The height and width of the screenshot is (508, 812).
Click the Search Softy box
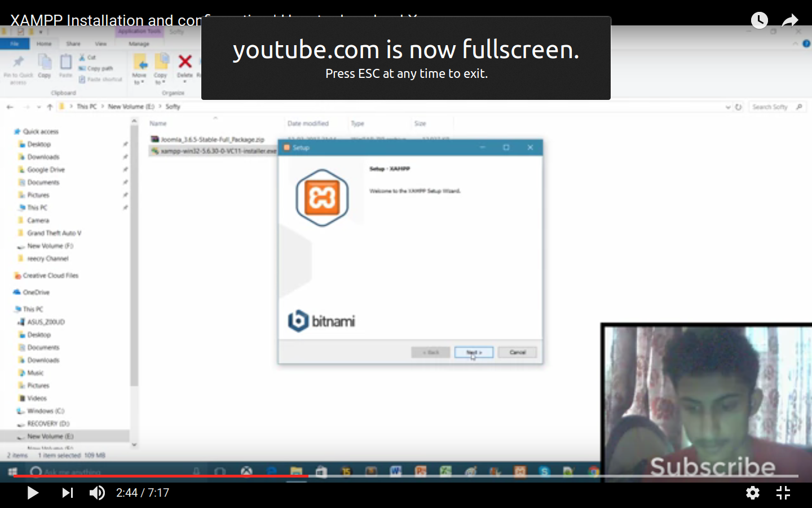tap(777, 107)
